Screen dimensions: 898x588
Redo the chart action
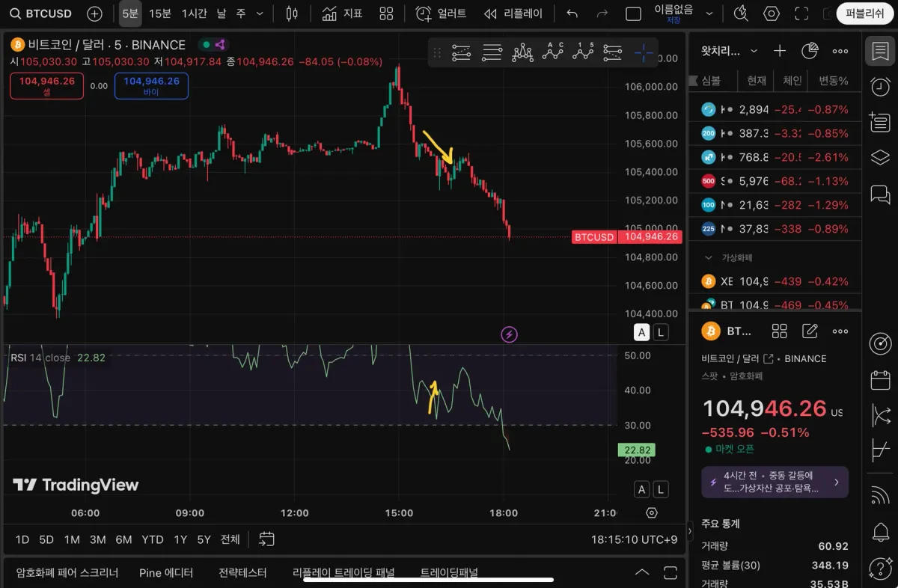click(602, 13)
